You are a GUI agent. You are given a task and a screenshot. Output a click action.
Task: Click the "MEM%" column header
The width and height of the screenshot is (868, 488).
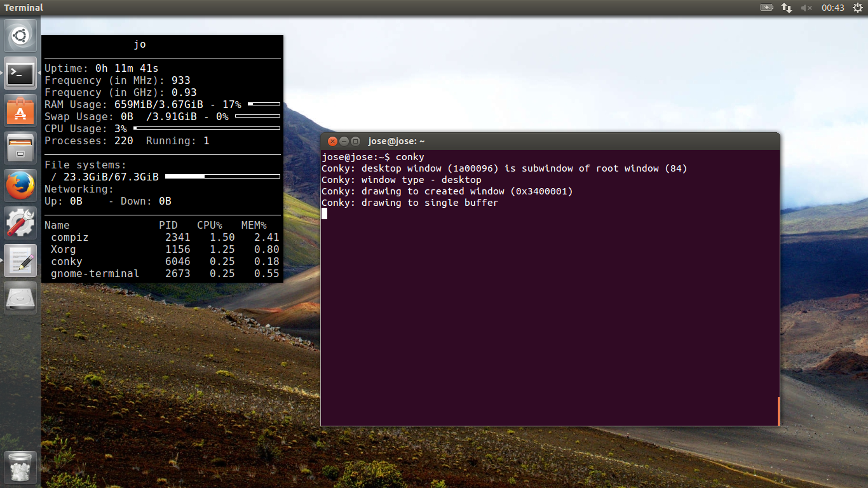[254, 225]
